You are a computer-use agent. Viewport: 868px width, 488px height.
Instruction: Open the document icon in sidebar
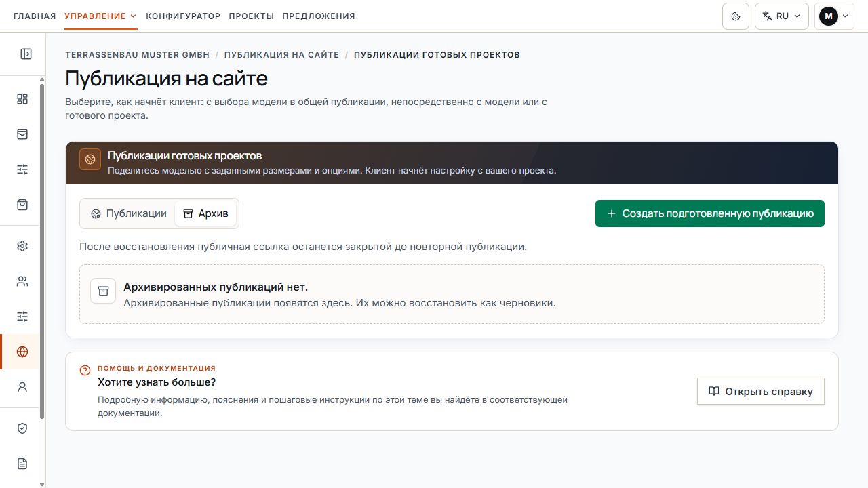[22, 464]
